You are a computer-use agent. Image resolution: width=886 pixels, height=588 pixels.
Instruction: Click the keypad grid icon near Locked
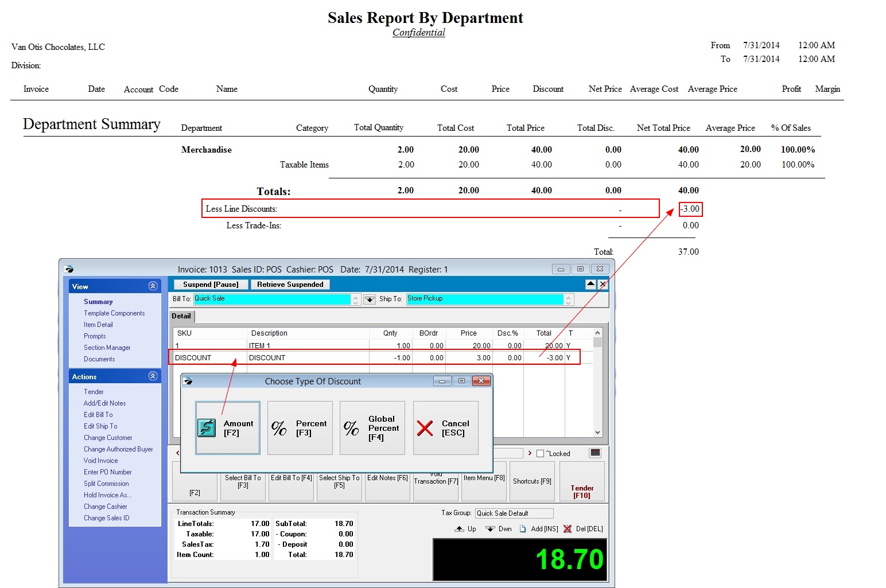pyautogui.click(x=596, y=453)
